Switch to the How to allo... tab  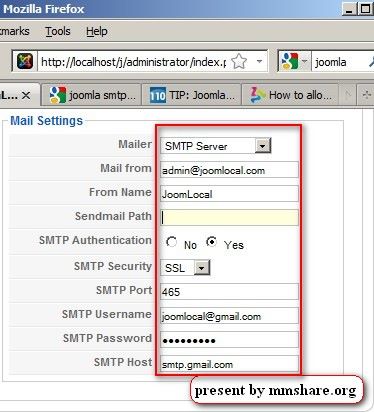(290, 95)
